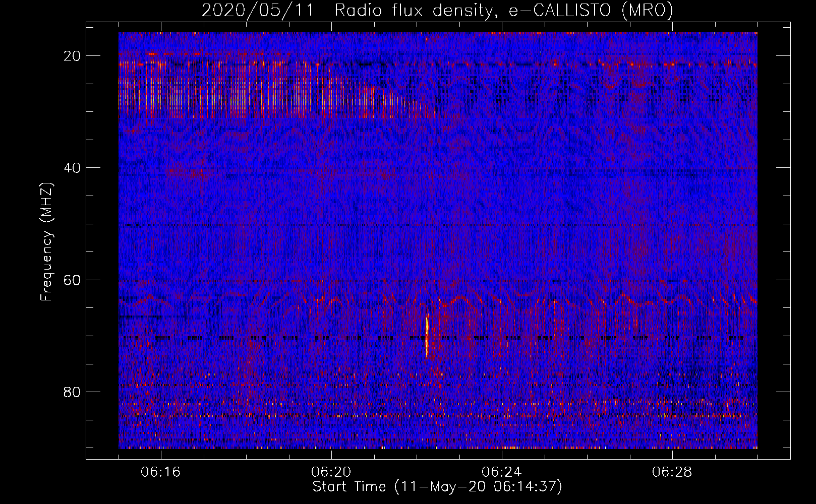Click the 40 MHz frequency tick label
816x504 pixels.
click(73, 168)
